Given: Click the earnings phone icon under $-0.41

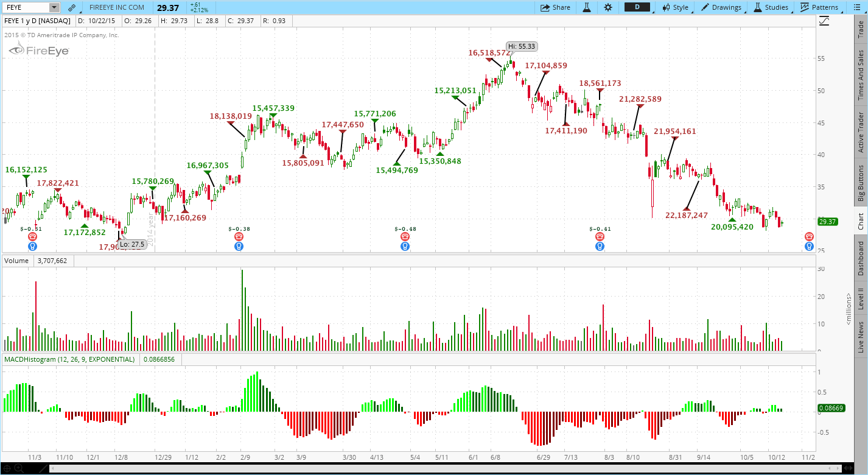Looking at the screenshot, I should [600, 236].
